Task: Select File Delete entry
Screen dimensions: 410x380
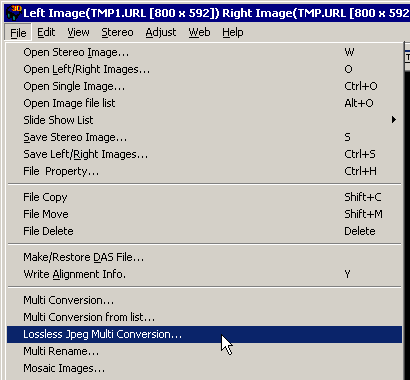Action: coord(204,231)
